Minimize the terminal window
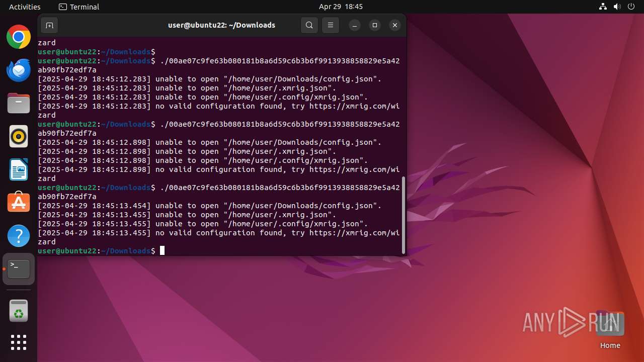This screenshot has width=644, height=362. point(355,25)
